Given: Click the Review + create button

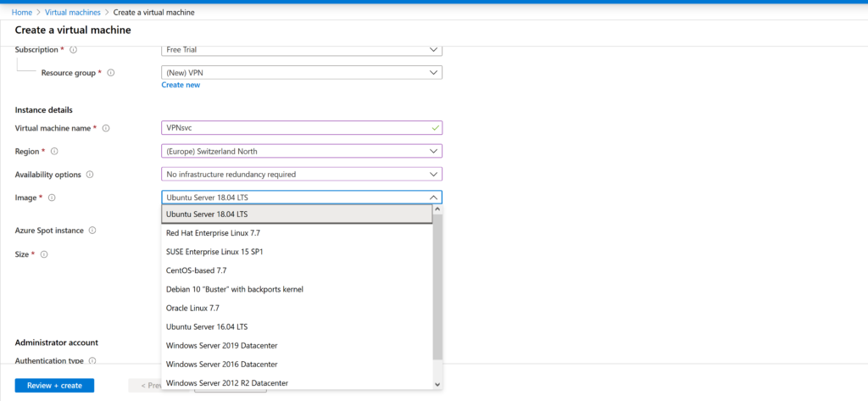Looking at the screenshot, I should point(54,386).
